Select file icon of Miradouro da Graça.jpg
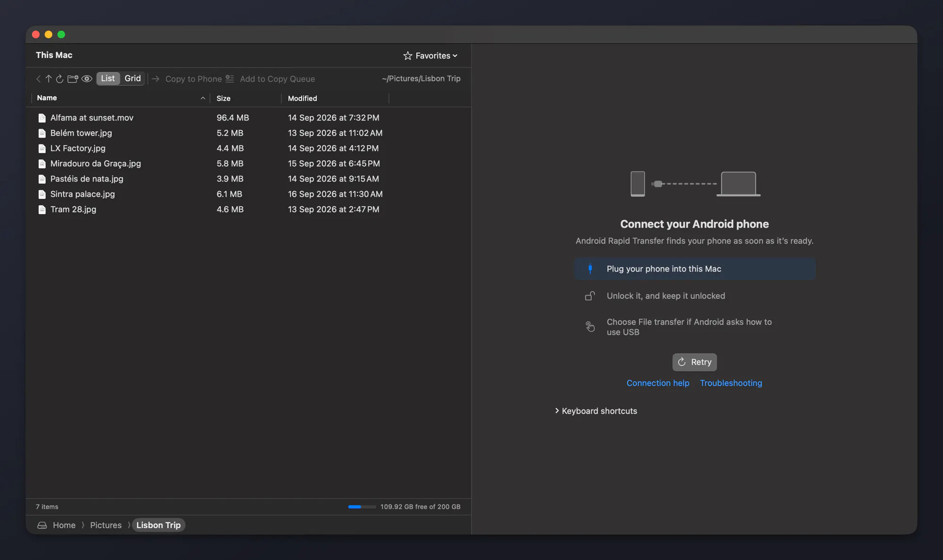Screen dimensions: 943x560 click(42, 164)
